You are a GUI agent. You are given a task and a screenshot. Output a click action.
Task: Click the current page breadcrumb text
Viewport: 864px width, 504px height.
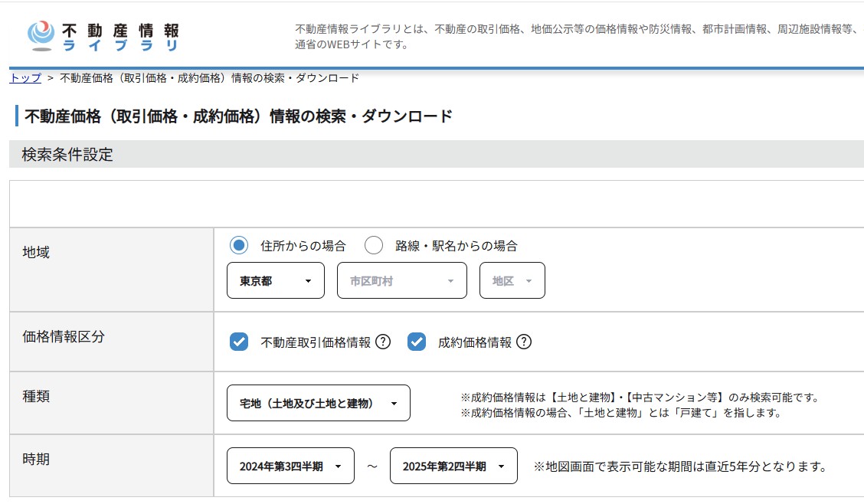(x=209, y=78)
